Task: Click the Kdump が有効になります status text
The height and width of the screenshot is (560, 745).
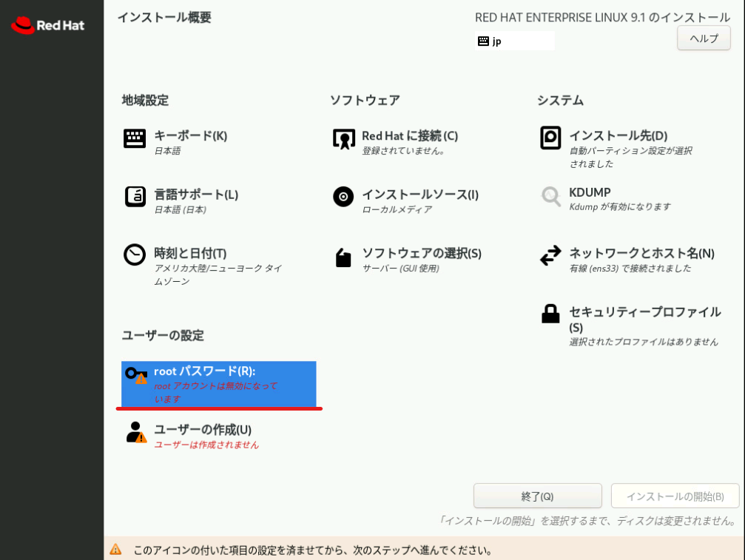Action: click(x=620, y=206)
